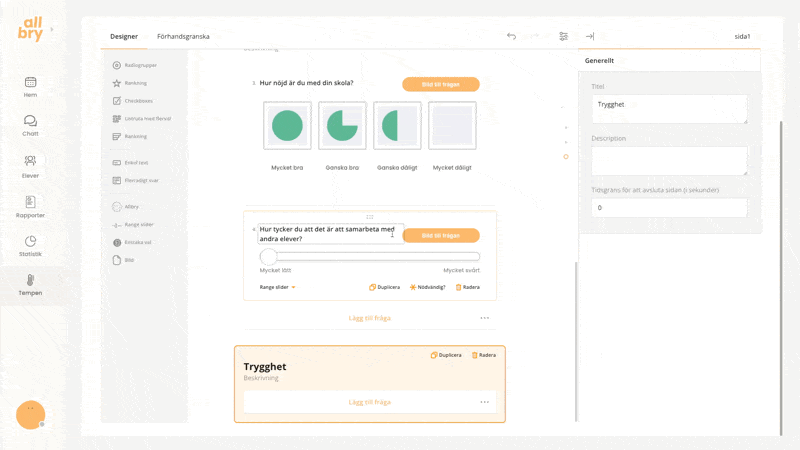800x450 pixels.
Task: Click the undo arrow in the toolbar
Action: [x=511, y=36]
